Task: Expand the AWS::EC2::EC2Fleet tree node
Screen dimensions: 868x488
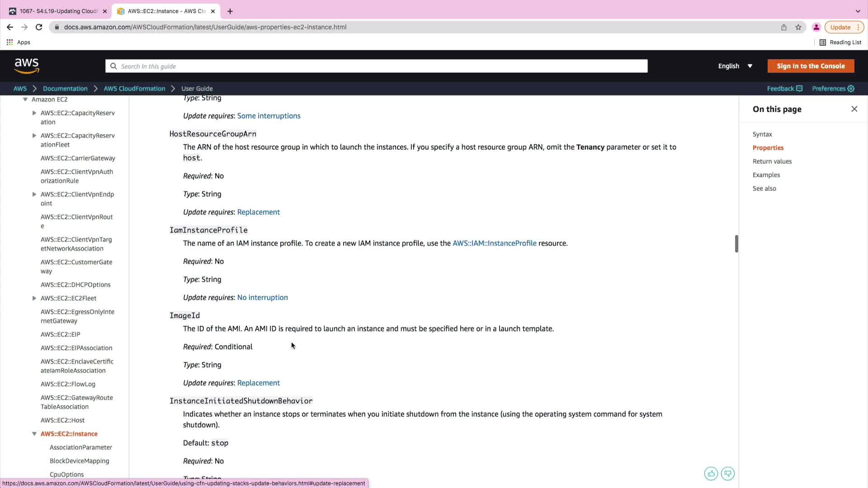Action: coord(34,298)
